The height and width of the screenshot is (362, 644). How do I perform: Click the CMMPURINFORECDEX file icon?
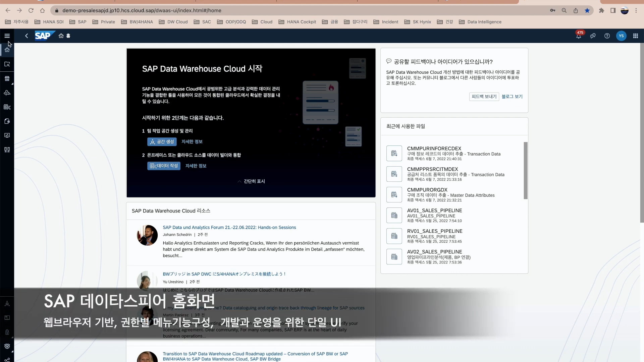tap(394, 154)
